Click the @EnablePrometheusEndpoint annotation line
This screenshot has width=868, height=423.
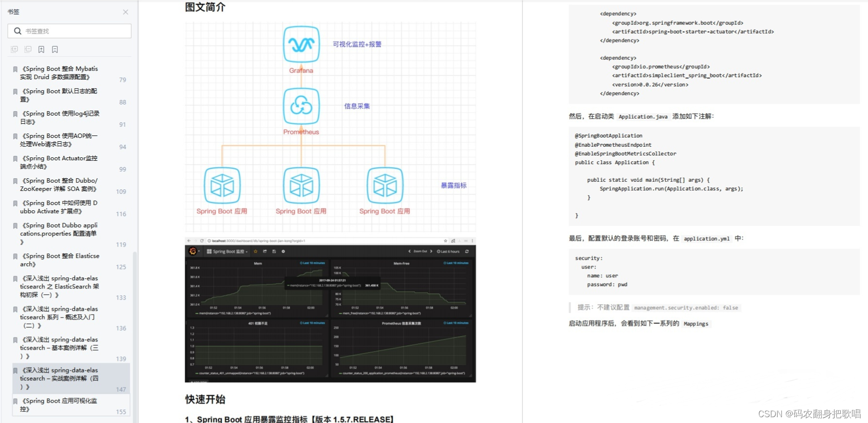pos(613,145)
